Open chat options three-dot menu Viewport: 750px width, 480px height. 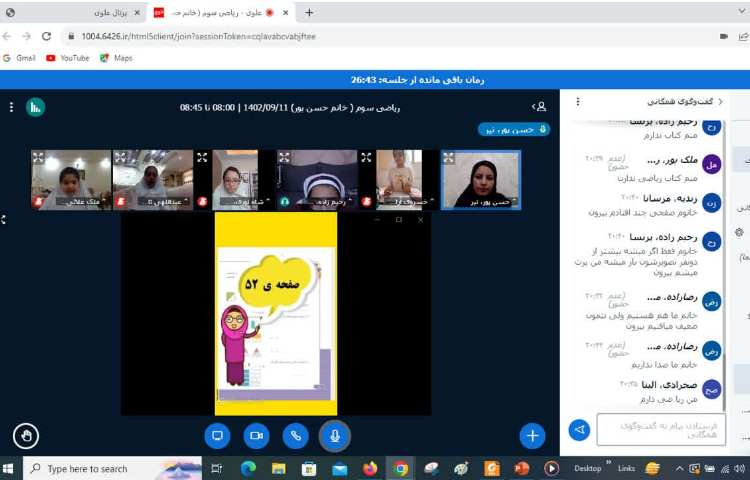pyautogui.click(x=578, y=102)
